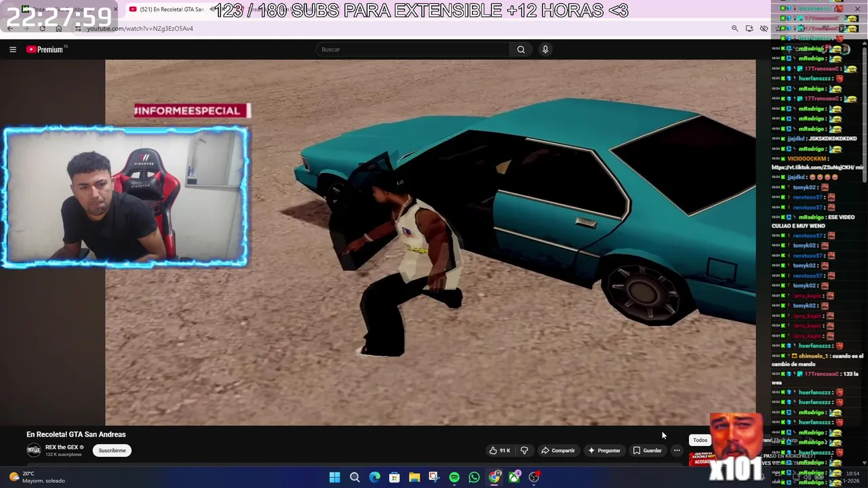Switch to the Stream dashboard browser tab
The height and width of the screenshot is (488, 868).
pyautogui.click(x=64, y=9)
